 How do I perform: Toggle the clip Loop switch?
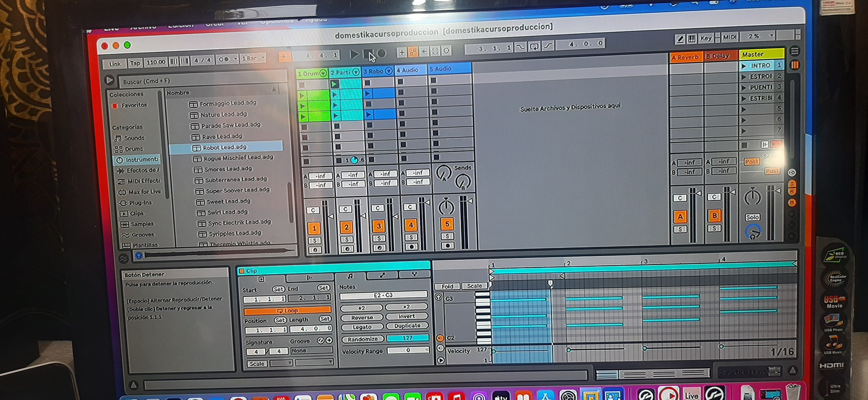[288, 310]
